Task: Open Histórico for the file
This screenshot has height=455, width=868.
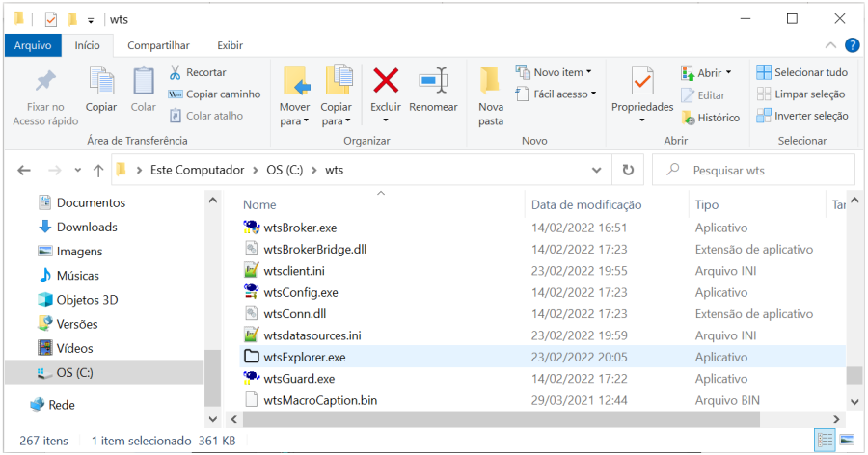Action: pyautogui.click(x=710, y=118)
